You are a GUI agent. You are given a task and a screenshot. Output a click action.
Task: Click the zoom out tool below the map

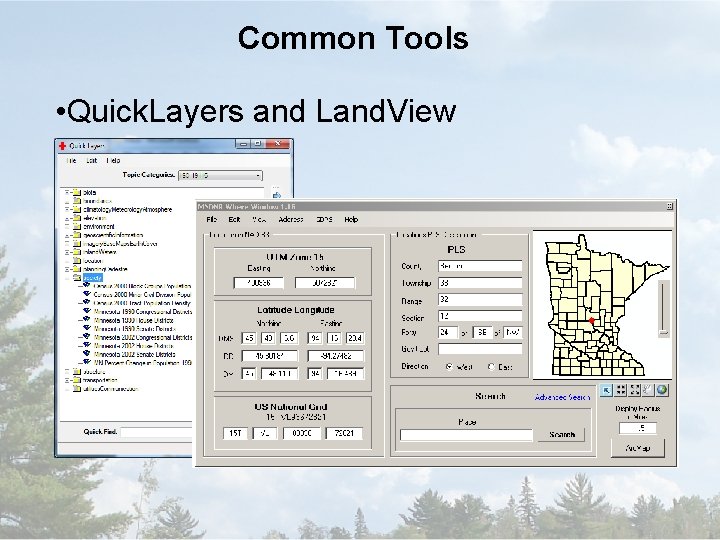[635, 390]
